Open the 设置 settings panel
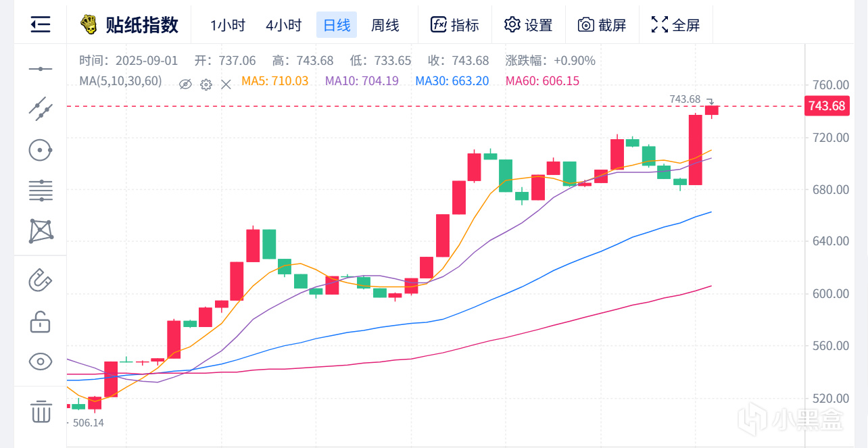 point(529,26)
